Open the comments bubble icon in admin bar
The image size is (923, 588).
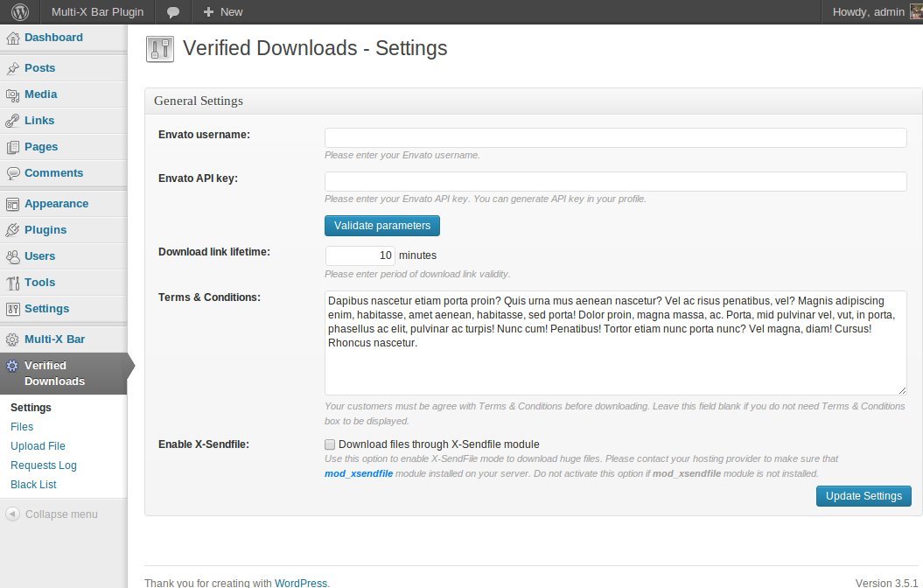coord(173,12)
